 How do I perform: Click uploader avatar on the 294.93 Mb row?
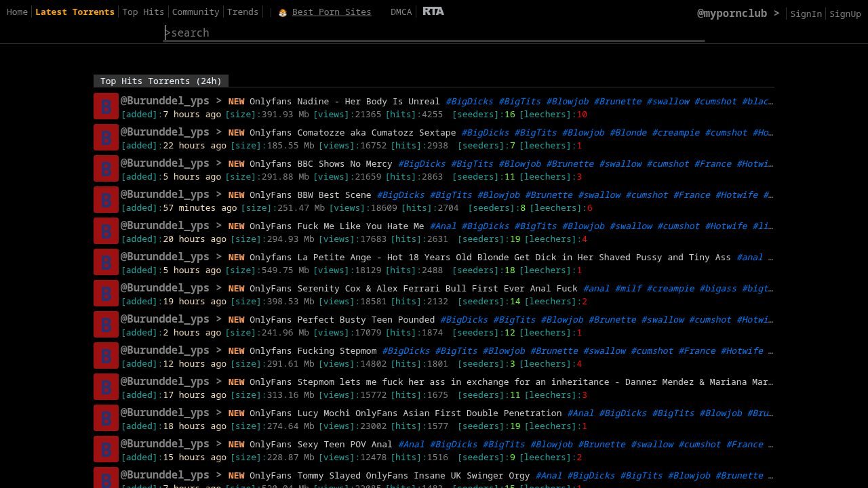tap(106, 231)
